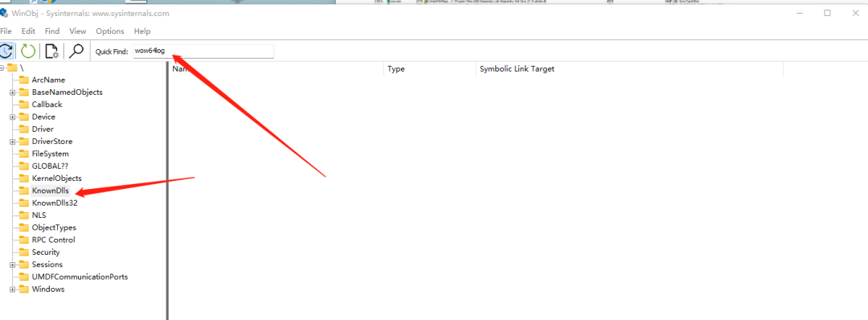
Task: Collapse the root backslash node
Action: [x=2, y=68]
